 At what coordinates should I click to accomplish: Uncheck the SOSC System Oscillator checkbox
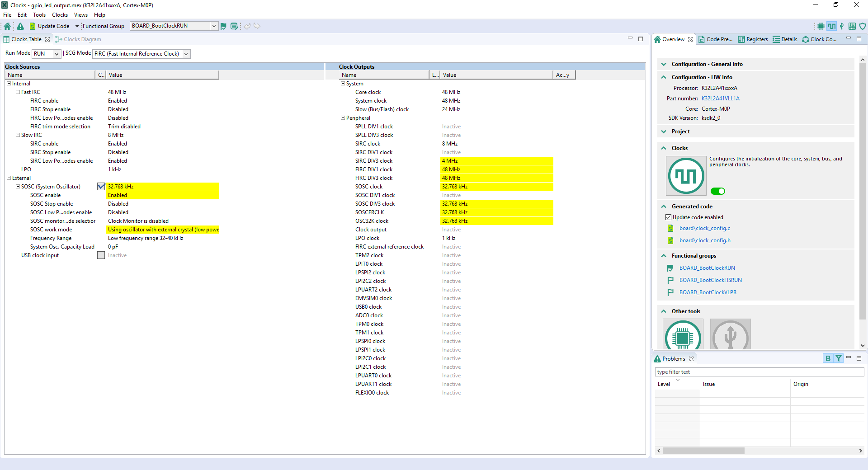coord(101,187)
